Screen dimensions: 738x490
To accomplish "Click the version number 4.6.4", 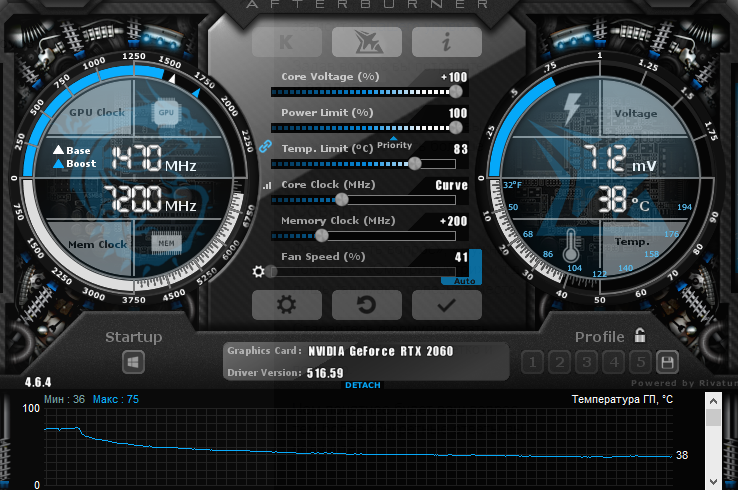I will point(38,382).
